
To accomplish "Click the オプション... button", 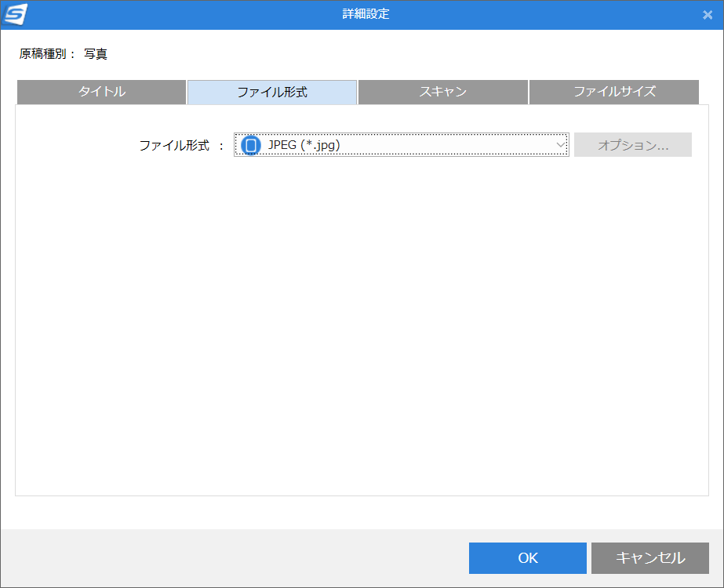I will coord(632,145).
